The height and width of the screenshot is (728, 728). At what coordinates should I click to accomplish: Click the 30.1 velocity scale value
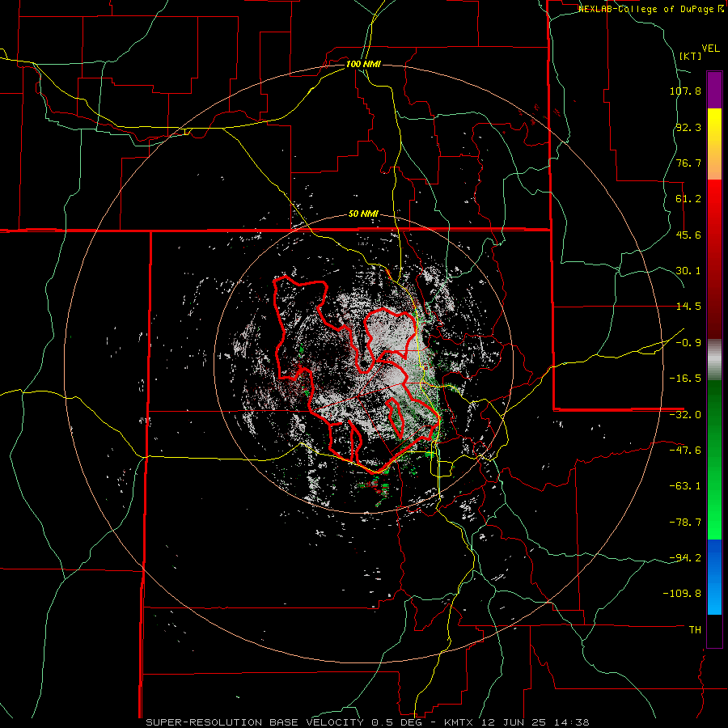[688, 271]
